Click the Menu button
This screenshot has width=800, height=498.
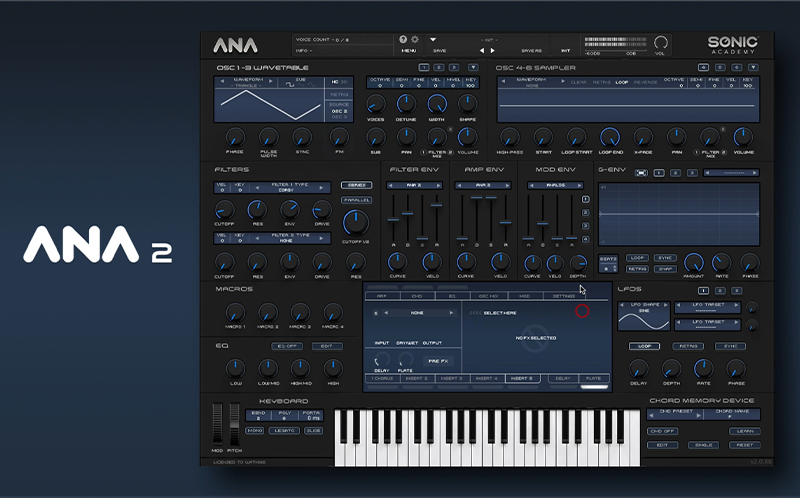click(409, 51)
